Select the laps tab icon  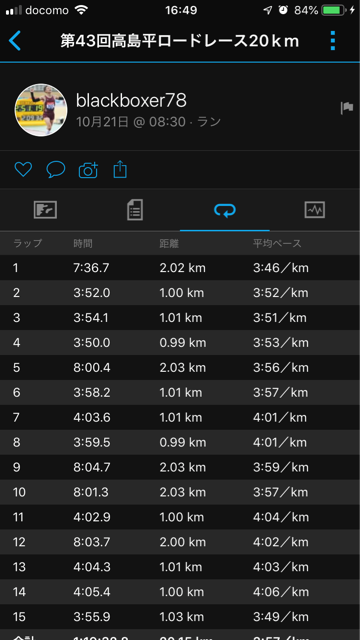pyautogui.click(x=225, y=210)
